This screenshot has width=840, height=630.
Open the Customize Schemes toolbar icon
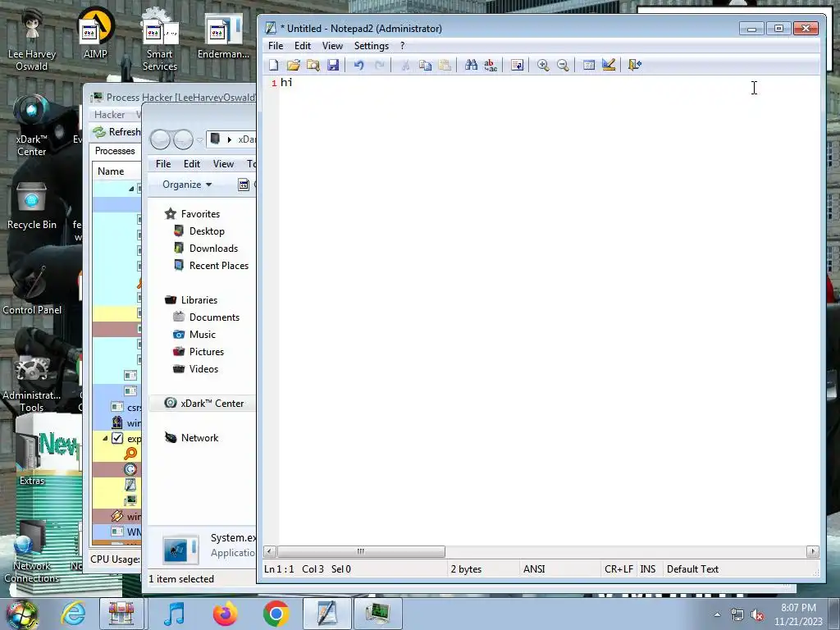coord(609,66)
